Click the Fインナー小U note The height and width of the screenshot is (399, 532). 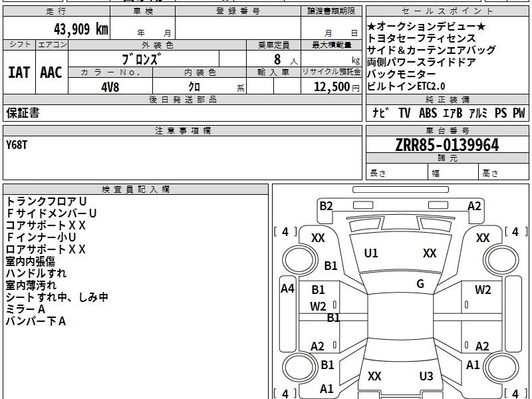(x=41, y=237)
